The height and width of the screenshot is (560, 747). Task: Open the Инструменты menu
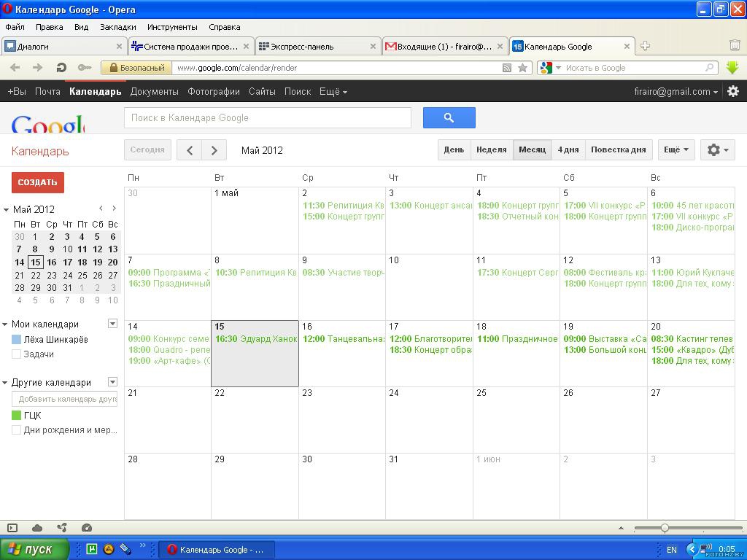coord(172,27)
